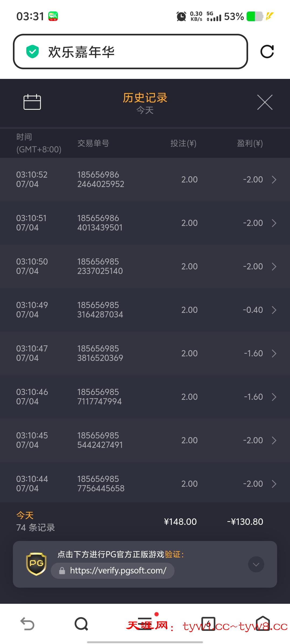
Task: Tap the PG shield logo badge
Action: click(x=36, y=564)
